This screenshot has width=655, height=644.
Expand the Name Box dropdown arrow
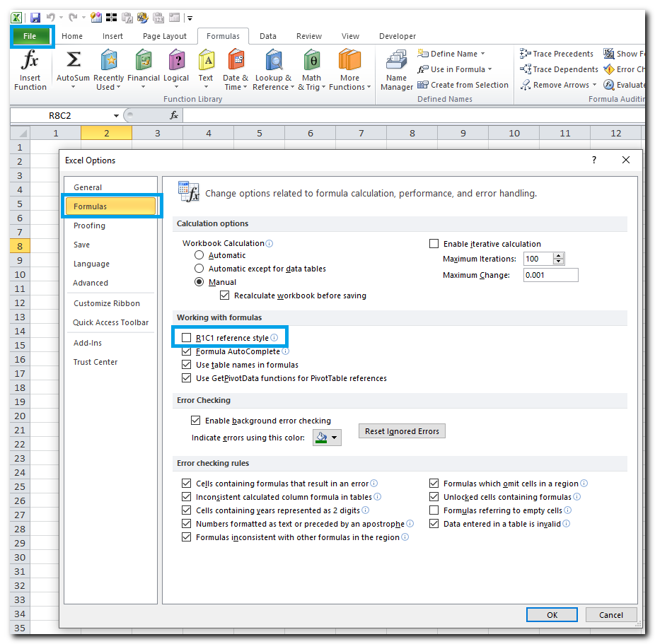(116, 115)
